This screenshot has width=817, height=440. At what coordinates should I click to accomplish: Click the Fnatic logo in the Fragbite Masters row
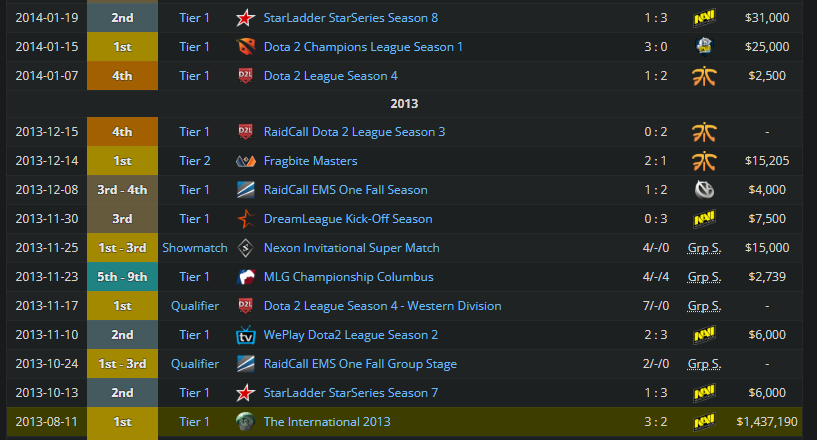pyautogui.click(x=704, y=161)
